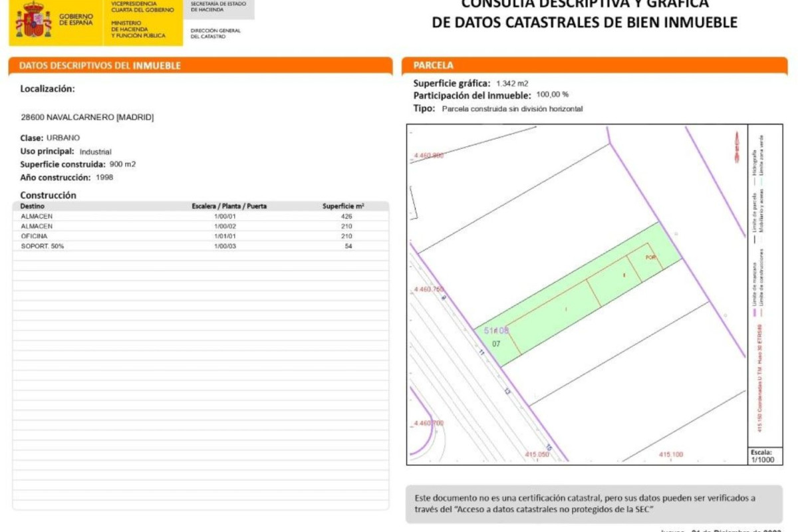Screen dimensions: 798x532
Task: Click the parcel number 07 label
Action: 496,344
